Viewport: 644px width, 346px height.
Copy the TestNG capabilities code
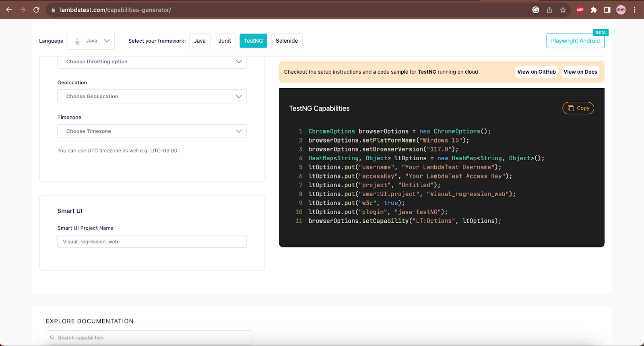578,108
